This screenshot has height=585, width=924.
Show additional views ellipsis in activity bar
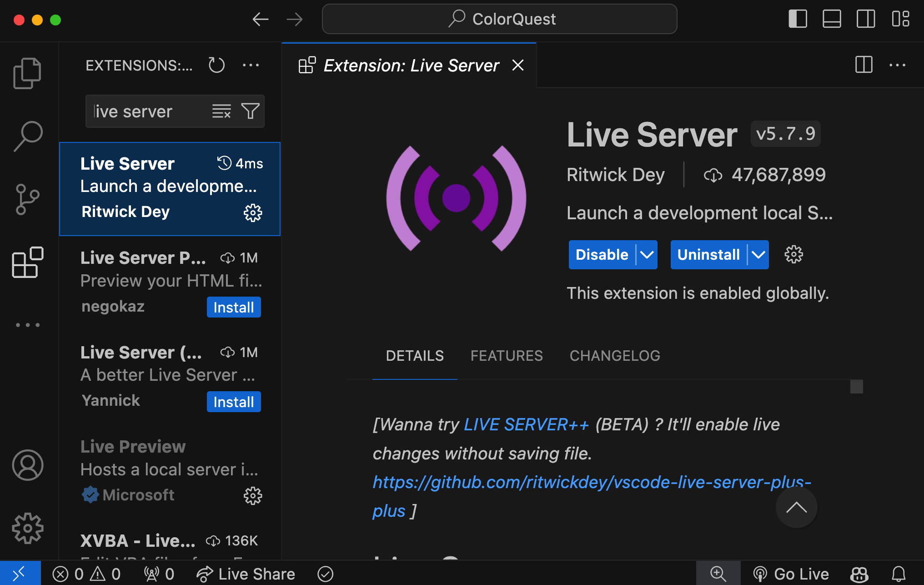(x=28, y=325)
